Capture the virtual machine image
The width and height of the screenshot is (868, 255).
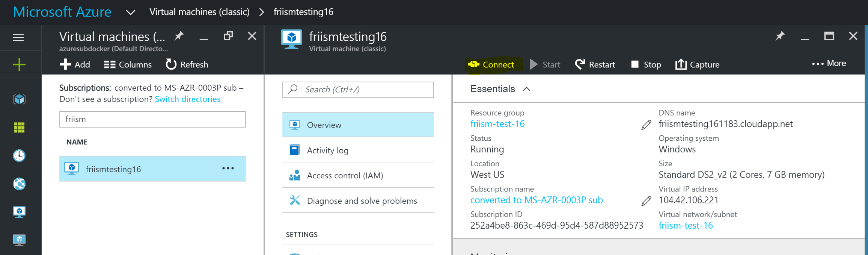(x=698, y=65)
